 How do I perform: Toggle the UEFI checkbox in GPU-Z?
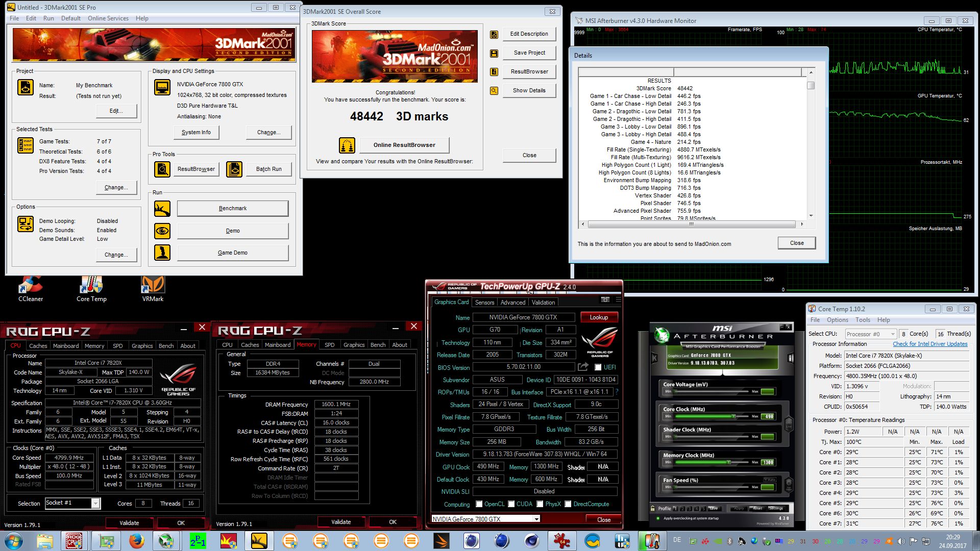point(598,367)
